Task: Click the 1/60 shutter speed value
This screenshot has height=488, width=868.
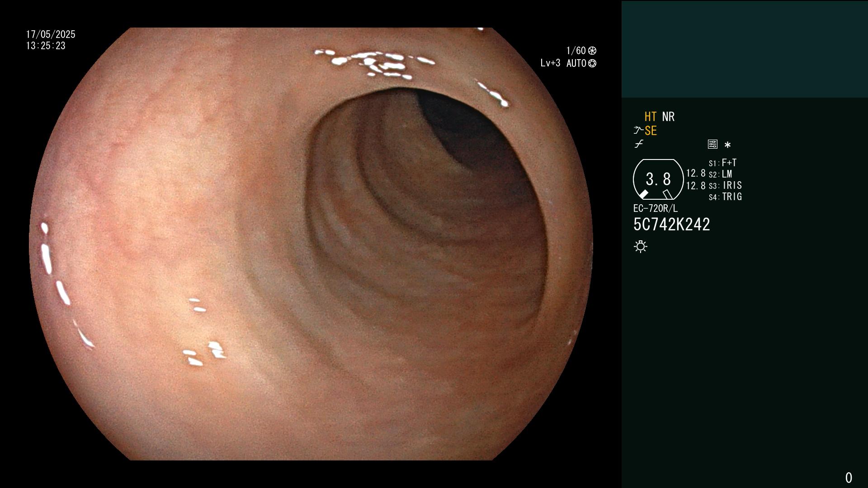Action: pos(576,51)
